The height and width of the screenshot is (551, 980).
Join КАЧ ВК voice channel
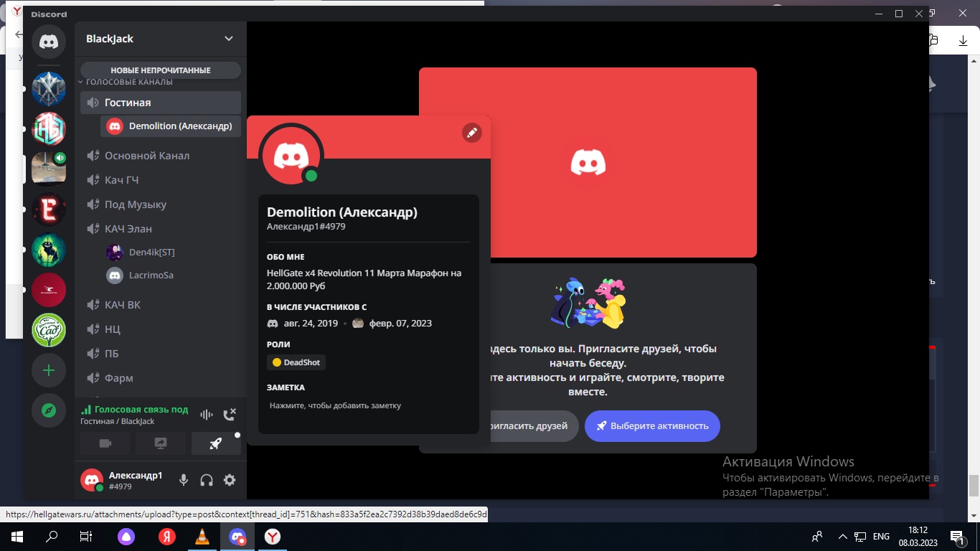(161, 305)
